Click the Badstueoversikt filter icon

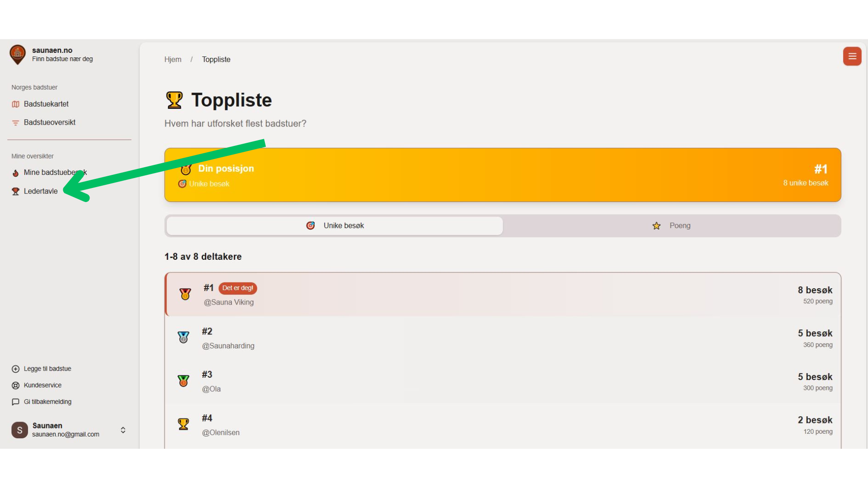tap(15, 123)
